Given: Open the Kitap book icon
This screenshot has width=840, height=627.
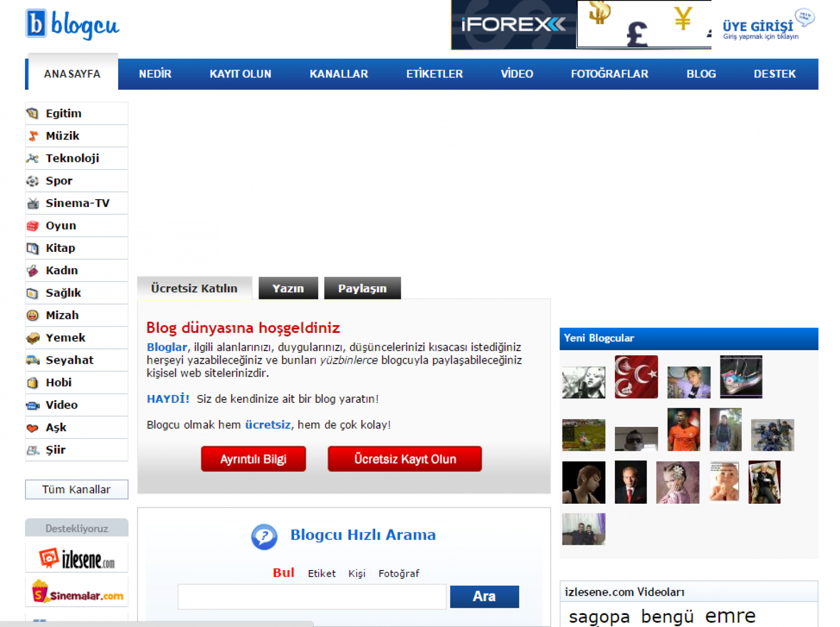Looking at the screenshot, I should point(33,248).
